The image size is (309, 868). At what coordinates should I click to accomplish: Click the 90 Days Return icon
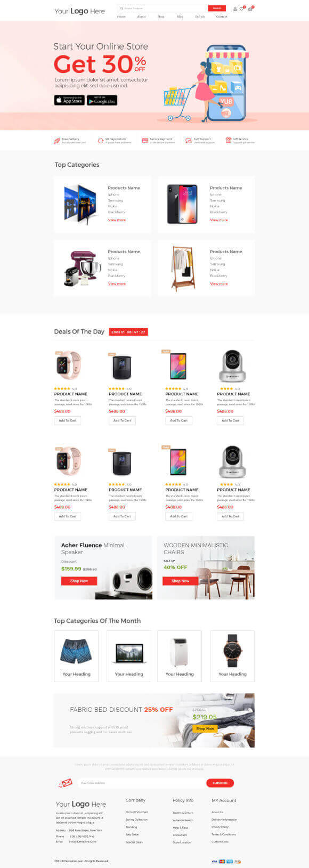(101, 141)
